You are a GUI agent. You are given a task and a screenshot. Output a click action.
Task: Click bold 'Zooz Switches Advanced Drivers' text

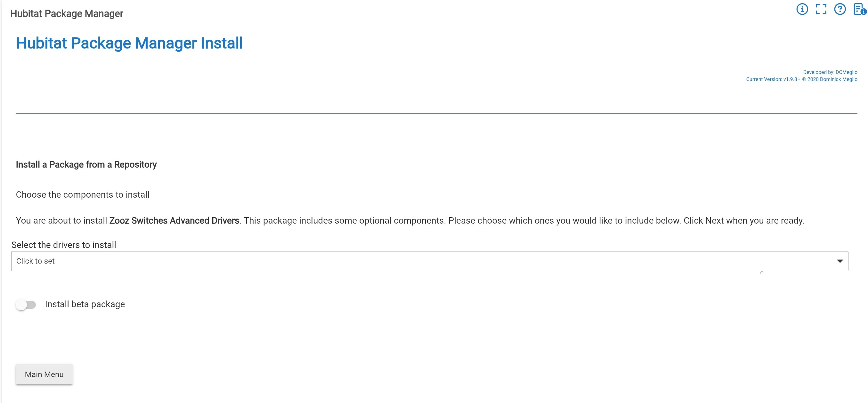pyautogui.click(x=174, y=220)
